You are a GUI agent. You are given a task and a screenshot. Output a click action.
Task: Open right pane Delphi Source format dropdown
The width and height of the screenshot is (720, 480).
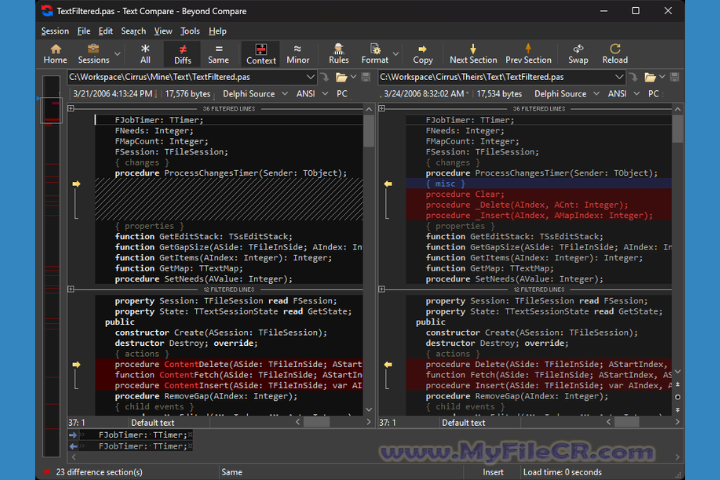pyautogui.click(x=567, y=94)
